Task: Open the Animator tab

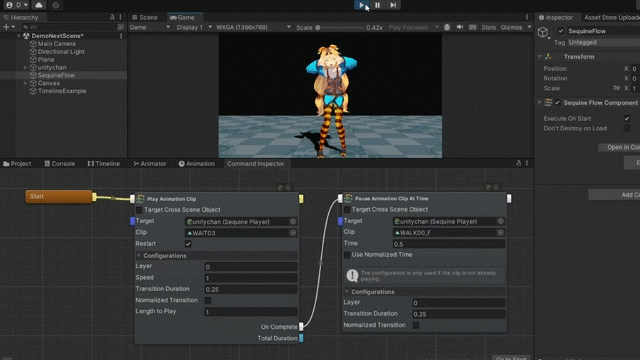Action: [150, 163]
